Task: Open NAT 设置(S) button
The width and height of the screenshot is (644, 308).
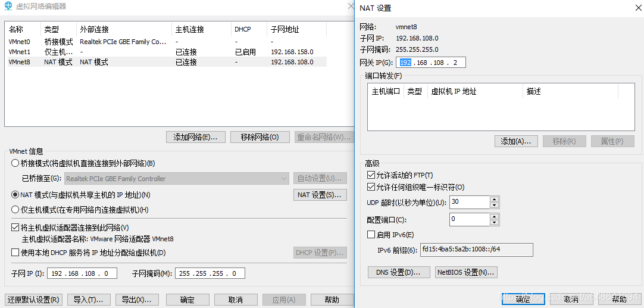Action: pos(320,195)
